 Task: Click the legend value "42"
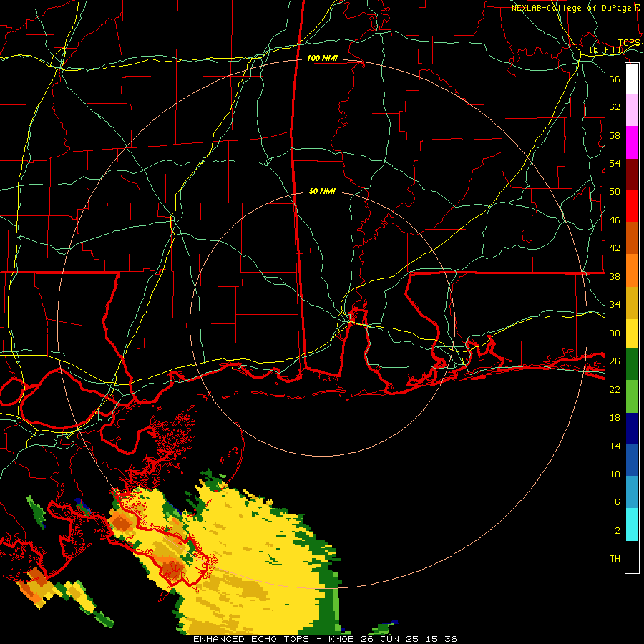coord(615,248)
